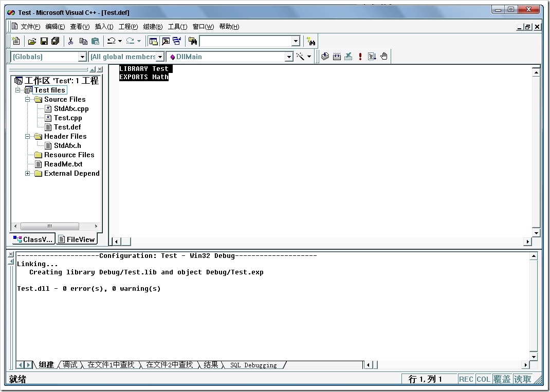Viewport: 550px width, 392px height.
Task: Run the program with the red exclamation icon
Action: (360, 56)
